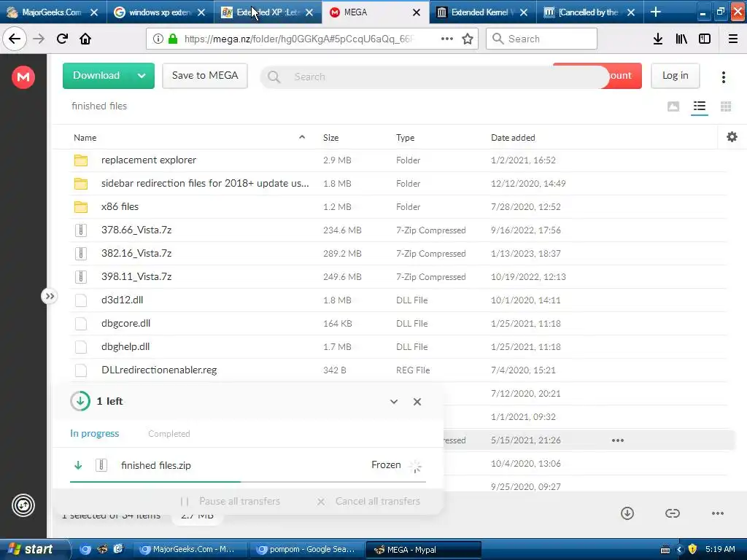The image size is (747, 560).
Task: Pause all transfers
Action: pyautogui.click(x=230, y=501)
